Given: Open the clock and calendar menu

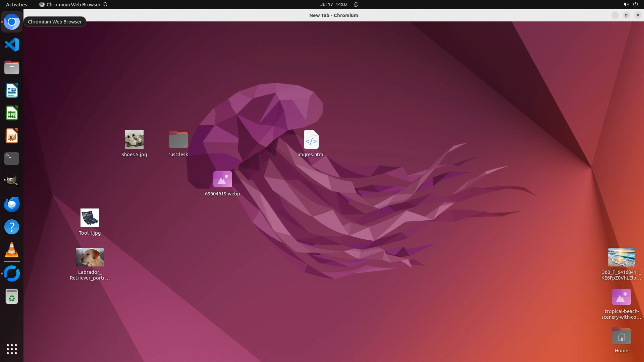Looking at the screenshot, I should pyautogui.click(x=333, y=4).
